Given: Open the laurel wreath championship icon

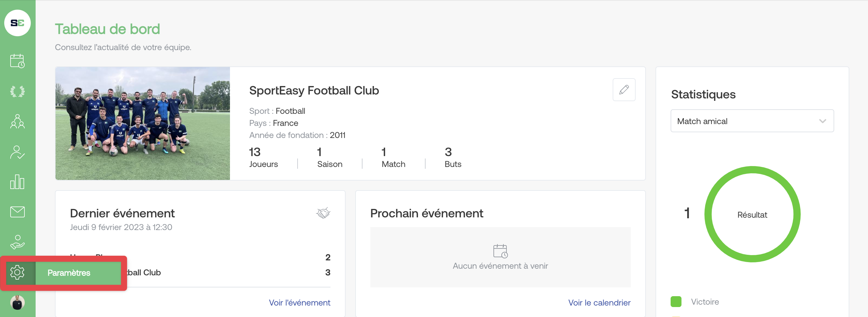Looking at the screenshot, I should (x=18, y=91).
